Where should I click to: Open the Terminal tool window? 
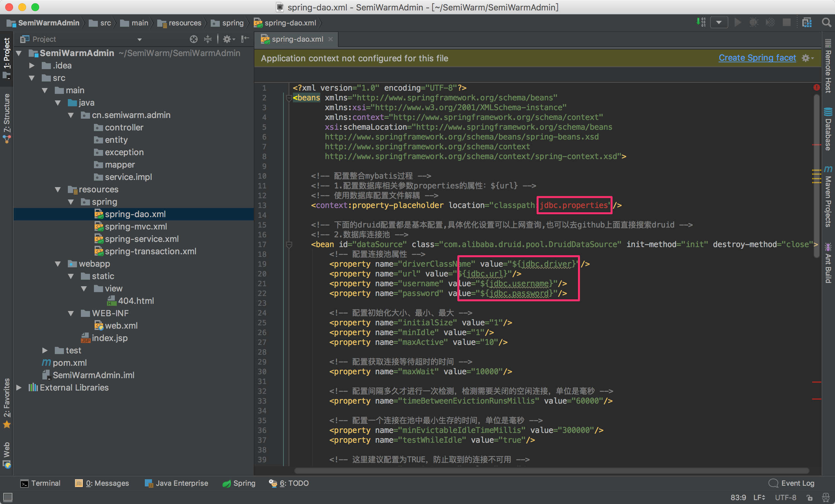tap(40, 483)
